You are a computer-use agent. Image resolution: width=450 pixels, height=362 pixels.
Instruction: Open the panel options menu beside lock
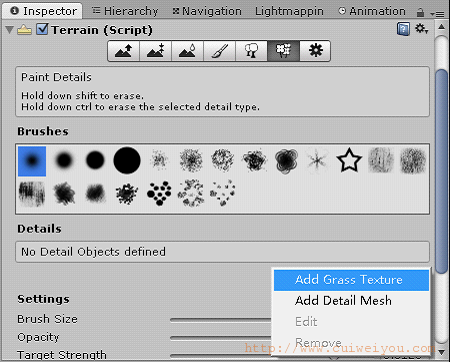437,14
